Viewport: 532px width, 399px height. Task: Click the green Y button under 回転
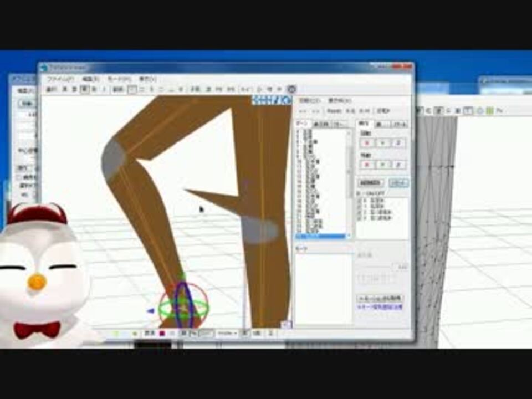pyautogui.click(x=383, y=143)
